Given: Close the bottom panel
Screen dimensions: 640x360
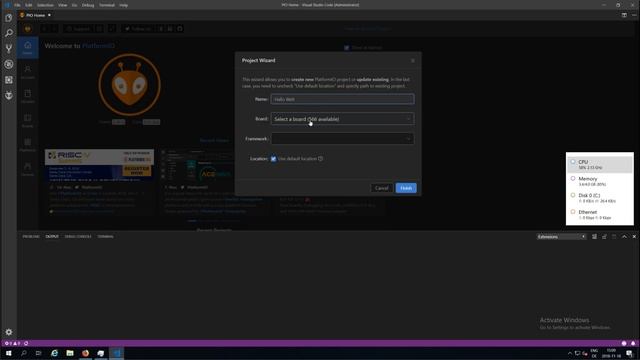Looking at the screenshot, I should (634, 236).
